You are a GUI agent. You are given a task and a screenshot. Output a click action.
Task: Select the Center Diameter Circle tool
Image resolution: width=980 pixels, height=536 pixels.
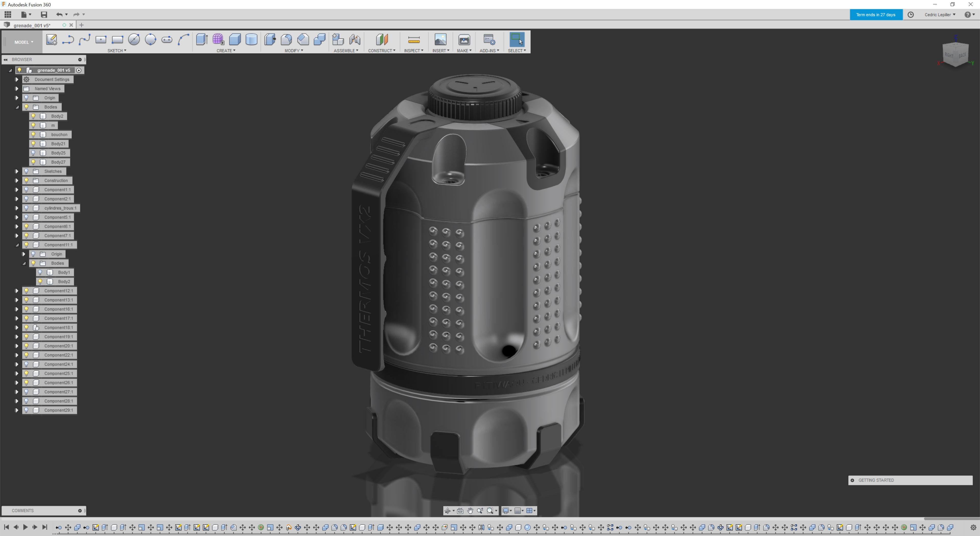(x=134, y=40)
